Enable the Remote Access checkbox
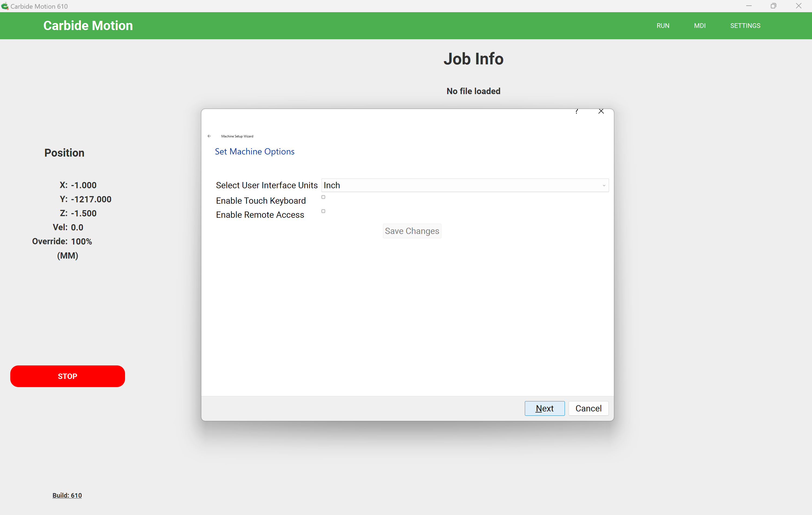 click(323, 211)
